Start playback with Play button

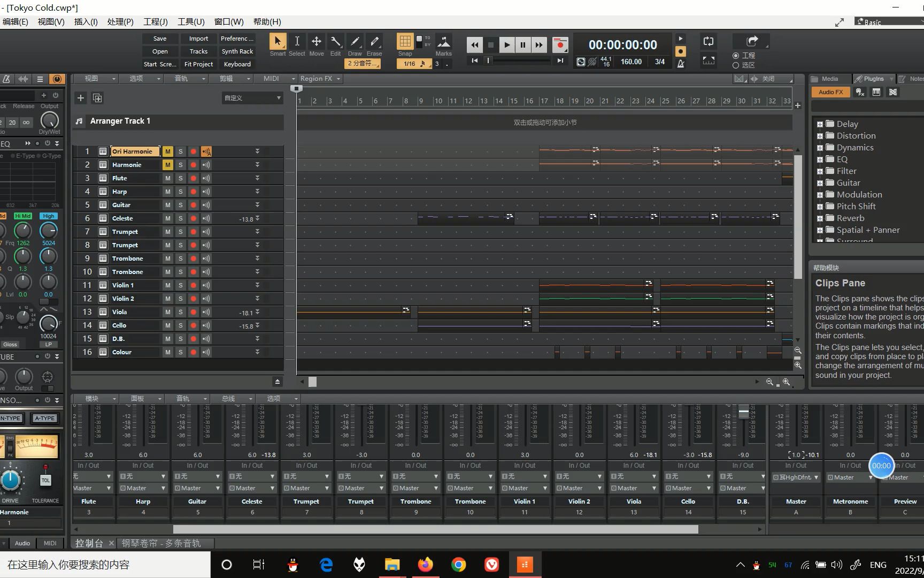click(507, 45)
